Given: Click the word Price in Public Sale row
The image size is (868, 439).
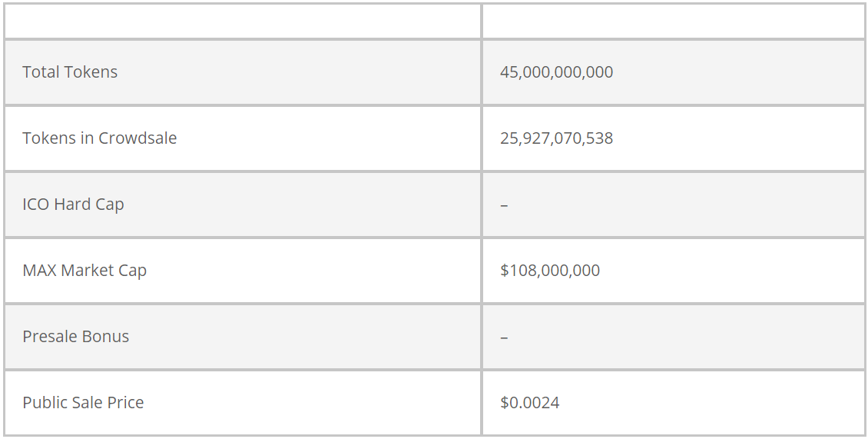Looking at the screenshot, I should pyautogui.click(x=125, y=402).
